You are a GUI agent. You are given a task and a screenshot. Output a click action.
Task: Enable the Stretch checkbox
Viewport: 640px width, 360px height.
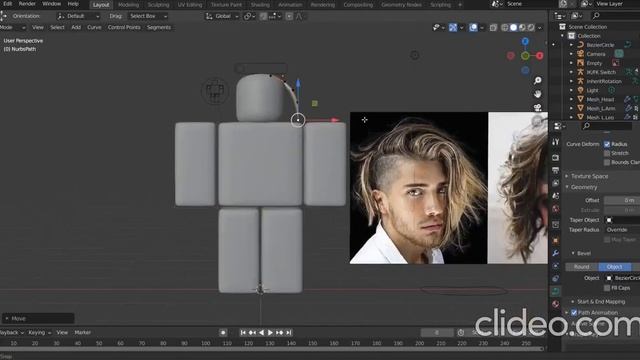pos(607,153)
